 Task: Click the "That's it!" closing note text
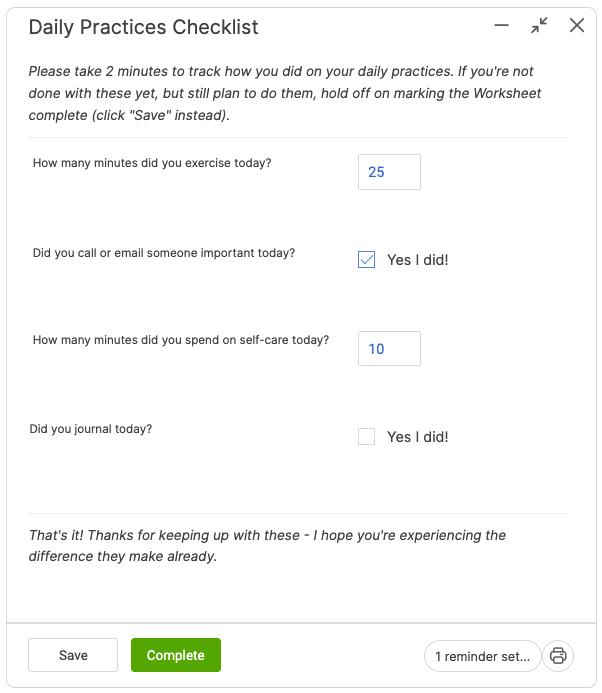click(x=267, y=546)
